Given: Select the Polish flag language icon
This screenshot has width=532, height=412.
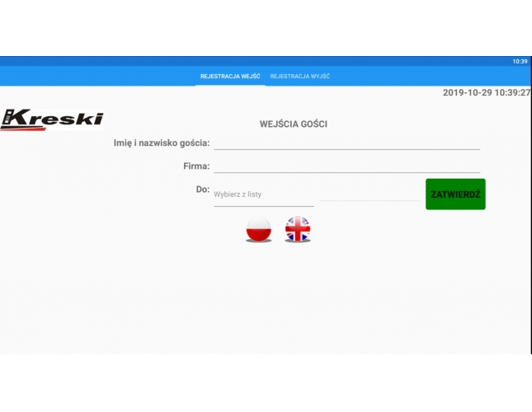Looking at the screenshot, I should click(259, 229).
